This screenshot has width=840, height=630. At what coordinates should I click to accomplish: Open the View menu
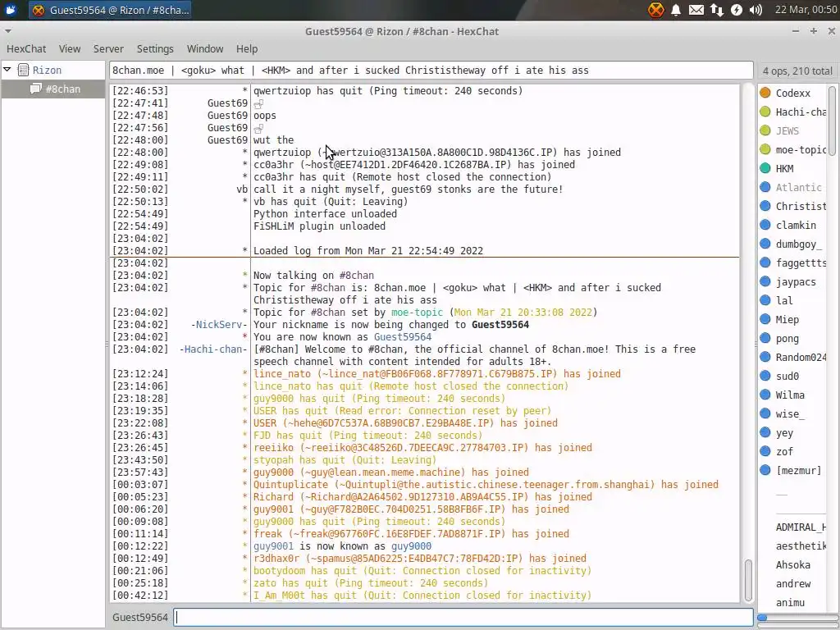tap(70, 48)
